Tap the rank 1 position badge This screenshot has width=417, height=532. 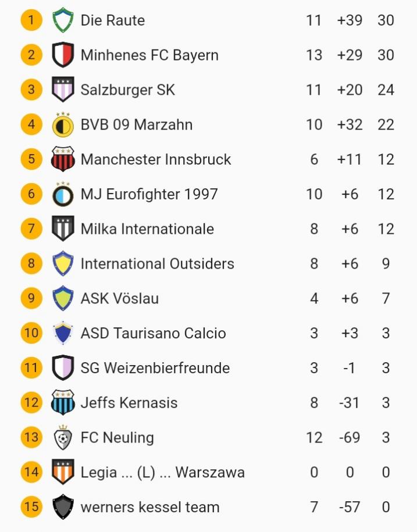point(31,20)
